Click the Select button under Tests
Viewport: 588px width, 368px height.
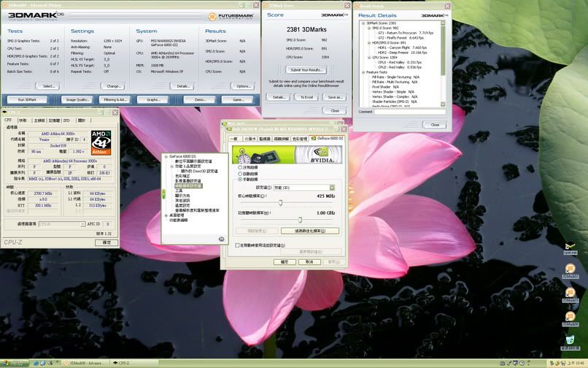[x=48, y=86]
